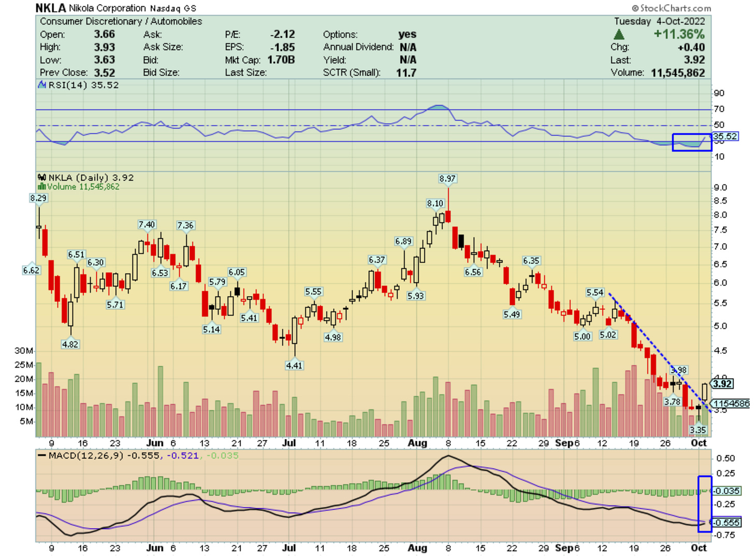Click the 5.54 price label

tap(595, 293)
